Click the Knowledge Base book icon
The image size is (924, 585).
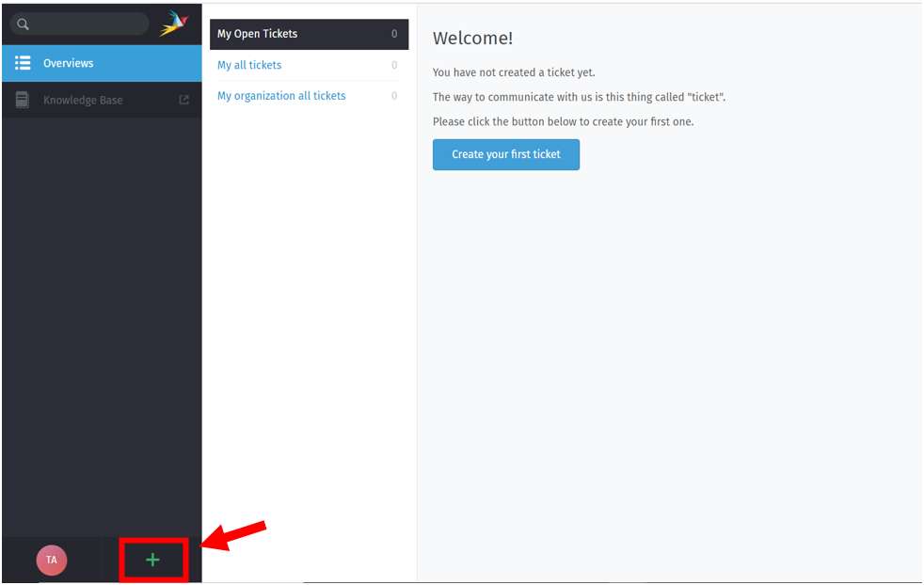click(22, 100)
